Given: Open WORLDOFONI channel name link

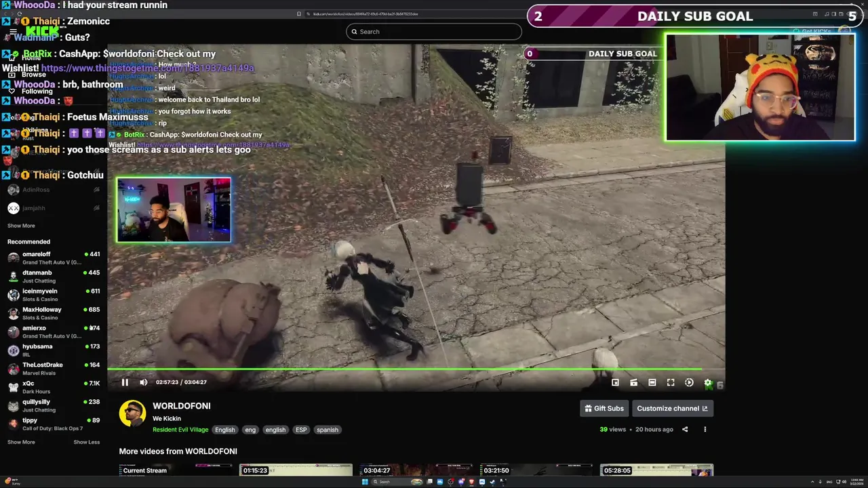Looking at the screenshot, I should click(x=182, y=406).
